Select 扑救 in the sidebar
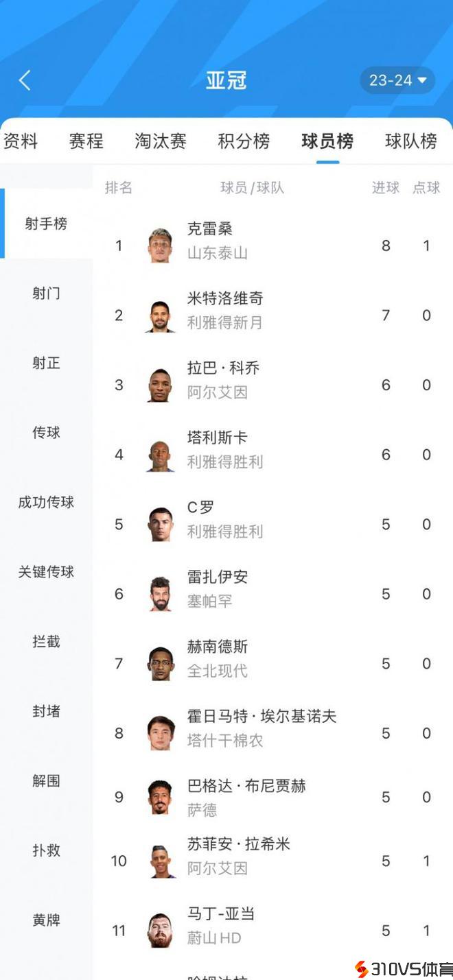This screenshot has height=980, width=453. tap(46, 850)
